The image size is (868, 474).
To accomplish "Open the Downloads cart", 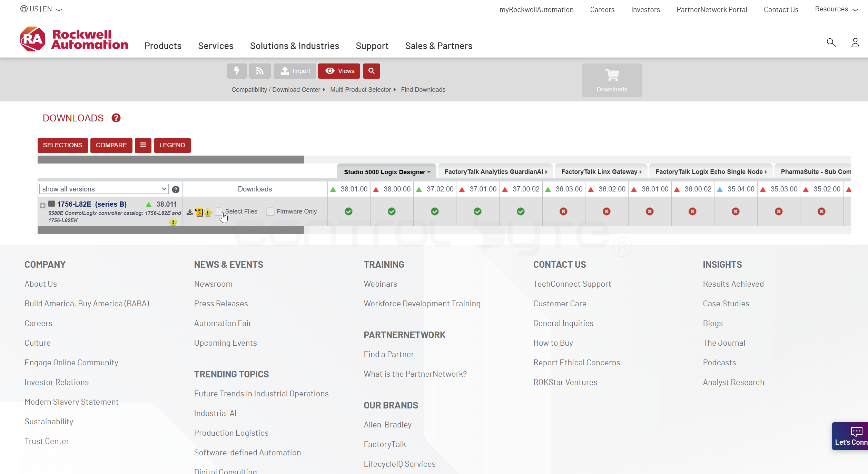I will coord(612,80).
